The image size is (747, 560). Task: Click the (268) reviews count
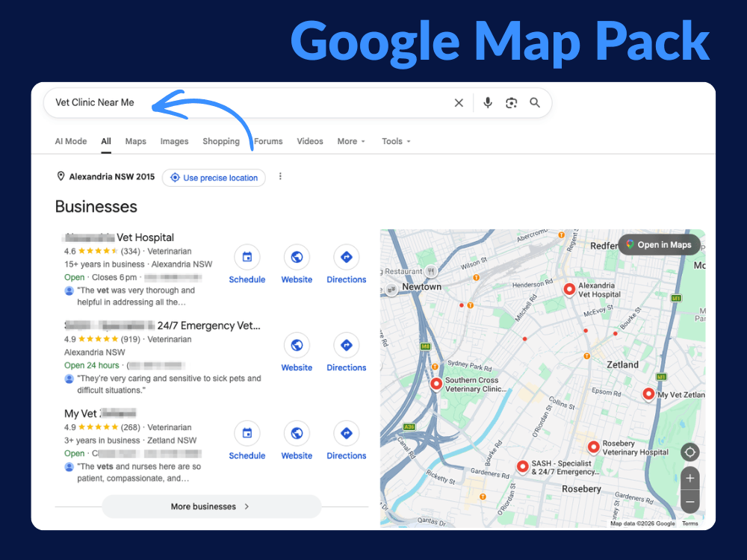[131, 428]
